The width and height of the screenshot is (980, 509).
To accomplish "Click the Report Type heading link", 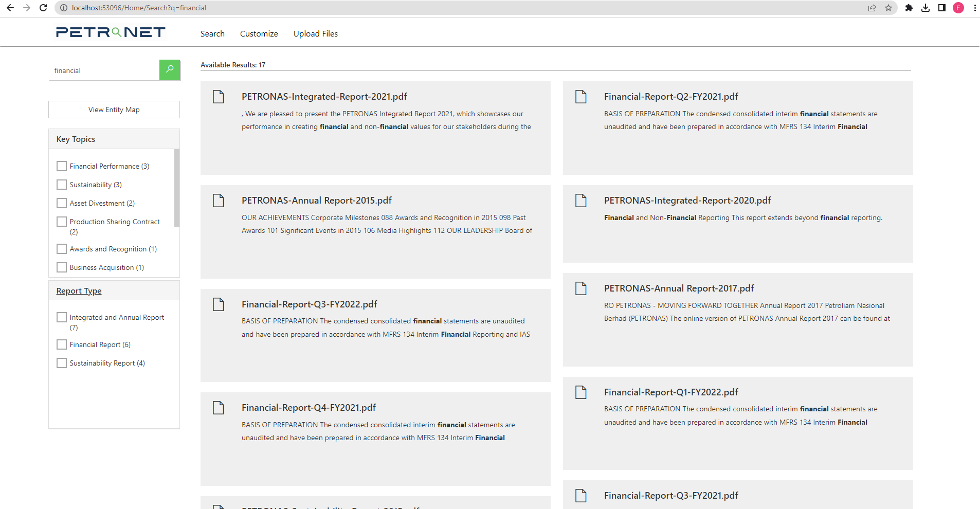I will coord(79,291).
